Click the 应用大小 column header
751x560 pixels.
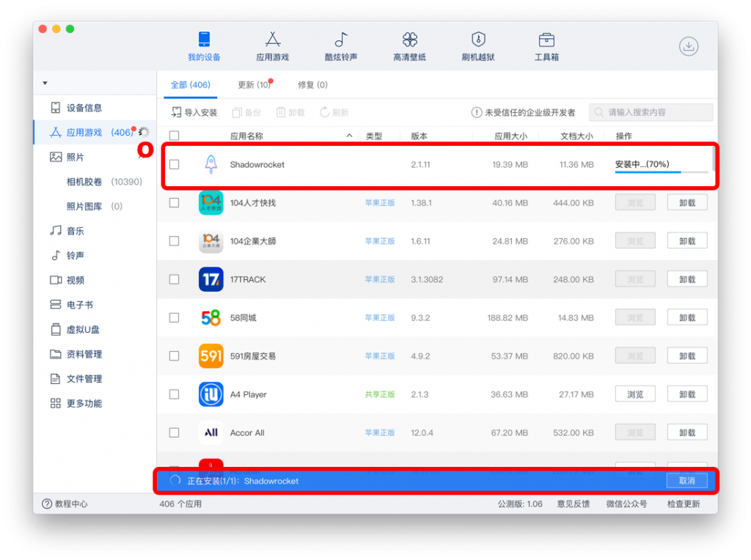tap(510, 136)
